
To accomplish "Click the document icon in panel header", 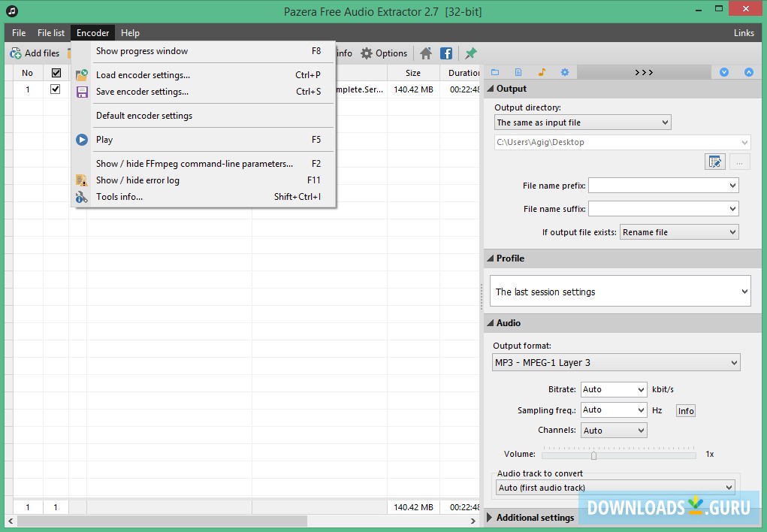I will [518, 72].
